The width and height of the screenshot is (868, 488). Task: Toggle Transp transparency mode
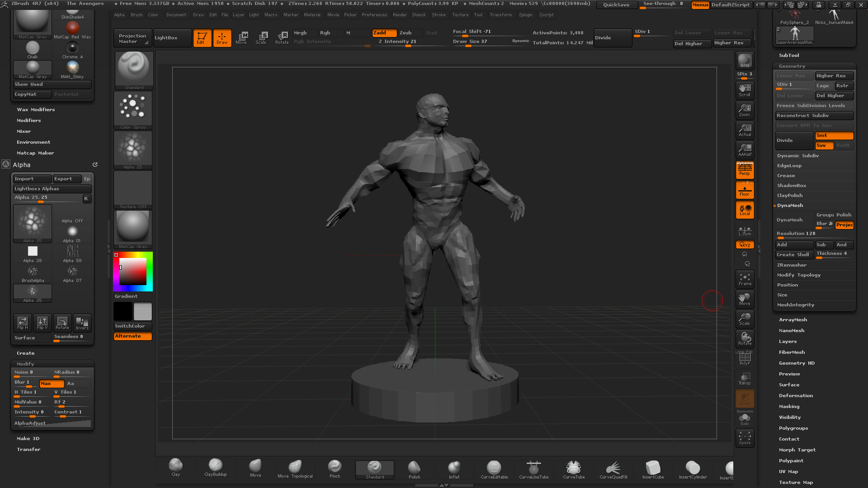745,379
